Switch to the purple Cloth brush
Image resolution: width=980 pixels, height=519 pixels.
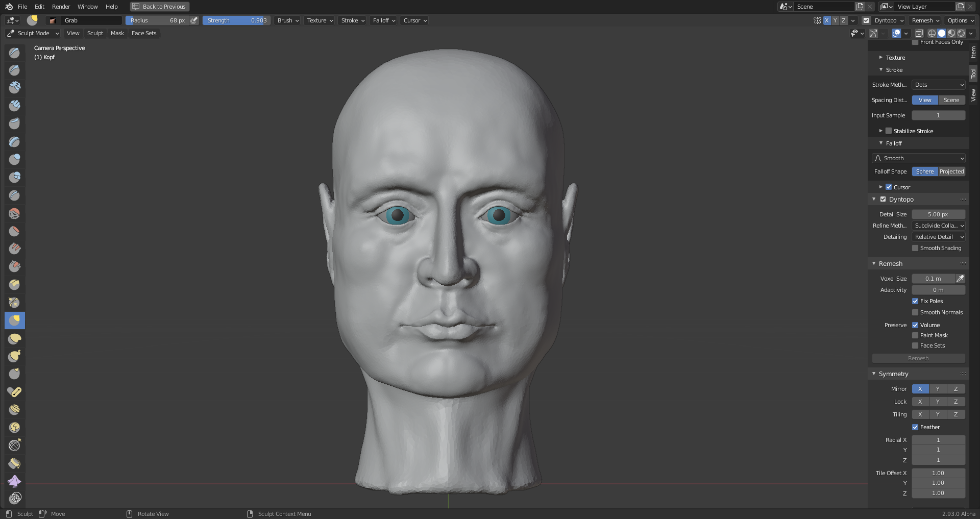[x=14, y=481]
